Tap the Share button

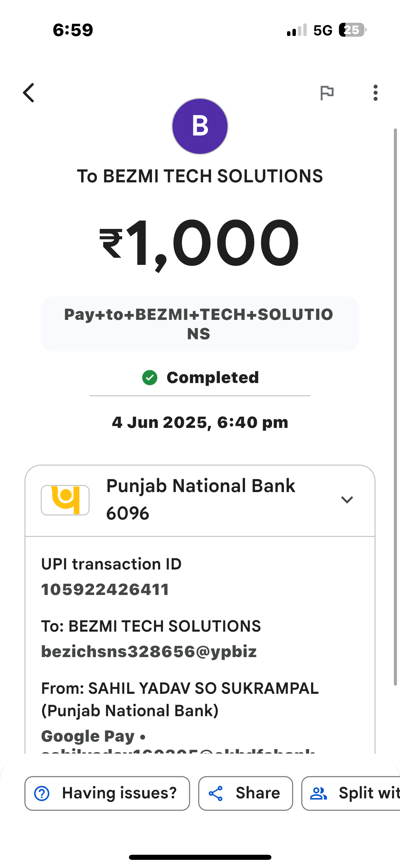pyautogui.click(x=245, y=793)
